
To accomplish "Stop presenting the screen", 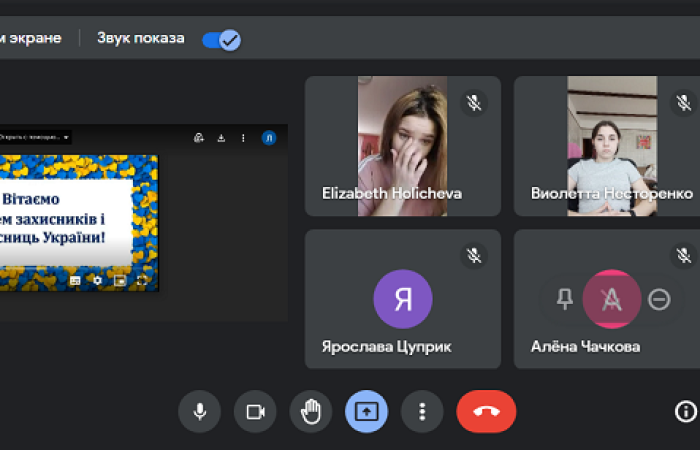I will (366, 411).
